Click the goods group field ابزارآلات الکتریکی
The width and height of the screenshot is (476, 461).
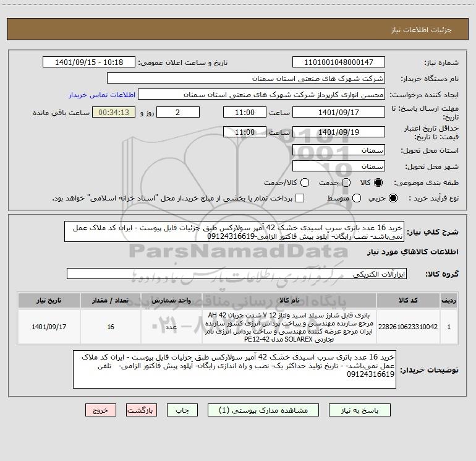point(237,274)
